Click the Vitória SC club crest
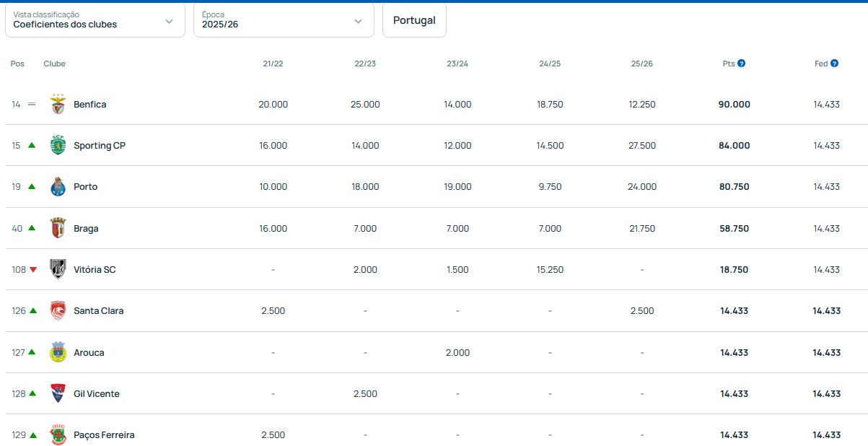Viewport: 868px width, 446px height. [x=58, y=269]
